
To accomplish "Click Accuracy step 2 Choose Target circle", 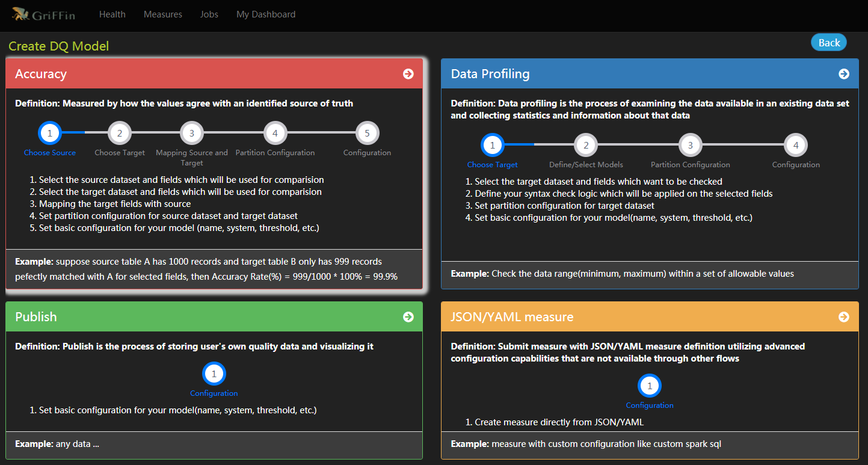I will pos(120,133).
